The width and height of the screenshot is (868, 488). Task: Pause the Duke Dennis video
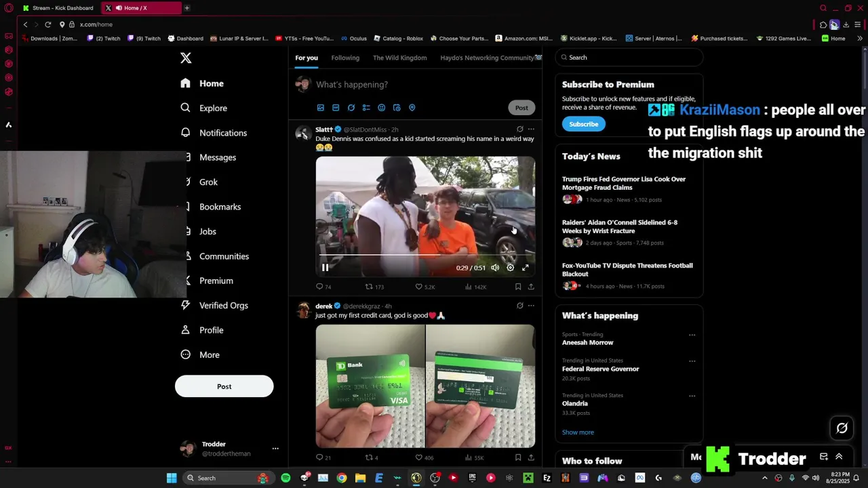tap(325, 268)
